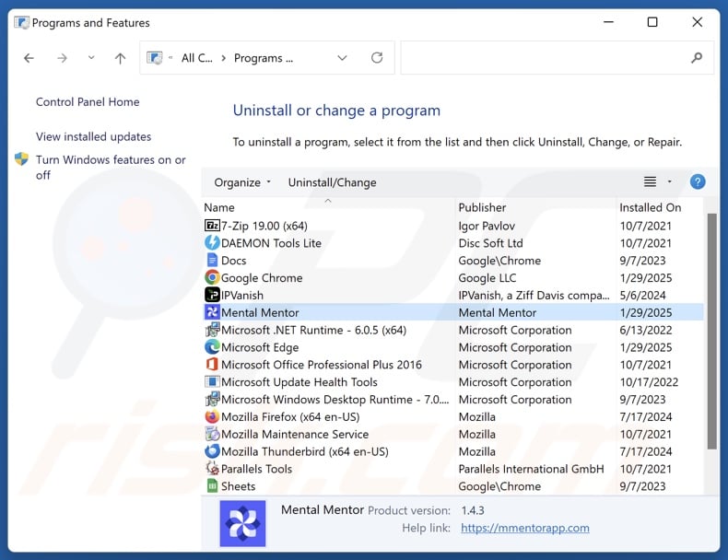Click publisher text Igor Pavlov

coord(487,226)
